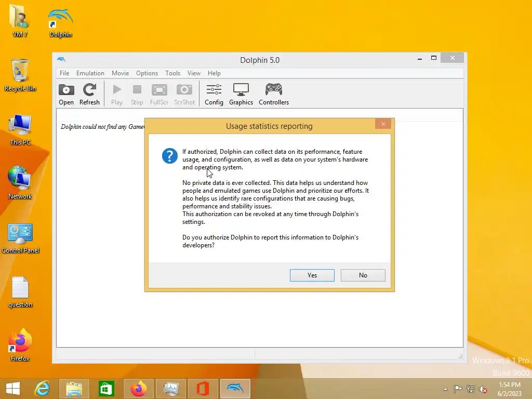Launch Internet Explorer from the taskbar
Screen dimensions: 532x399
coord(43,389)
